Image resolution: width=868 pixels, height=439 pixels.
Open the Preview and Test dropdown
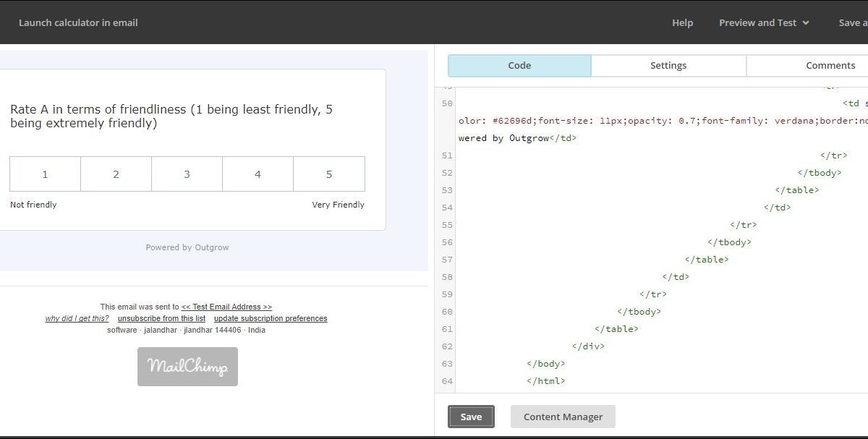tap(764, 22)
